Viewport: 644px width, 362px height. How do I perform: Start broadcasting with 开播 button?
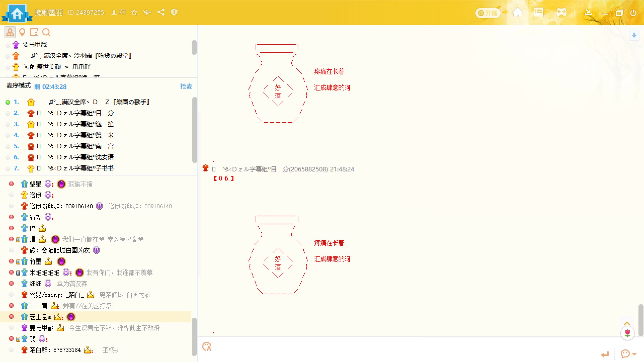488,13
